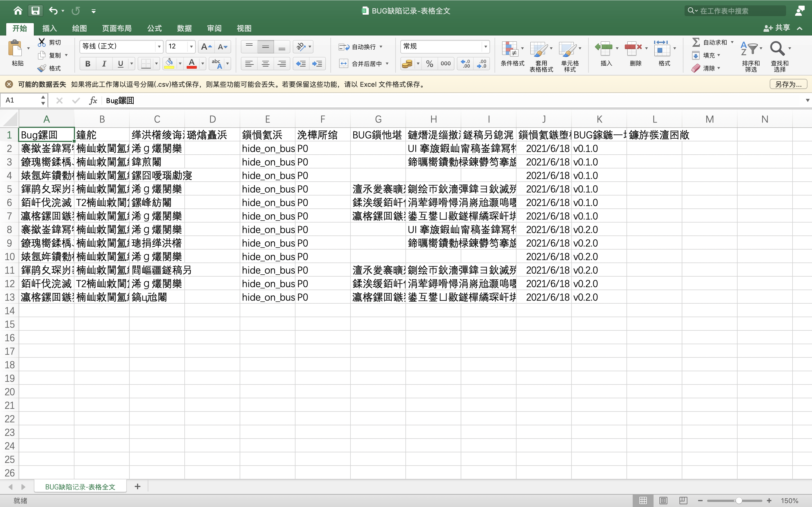Toggle Bold formatting
The image size is (812, 507).
click(x=88, y=64)
